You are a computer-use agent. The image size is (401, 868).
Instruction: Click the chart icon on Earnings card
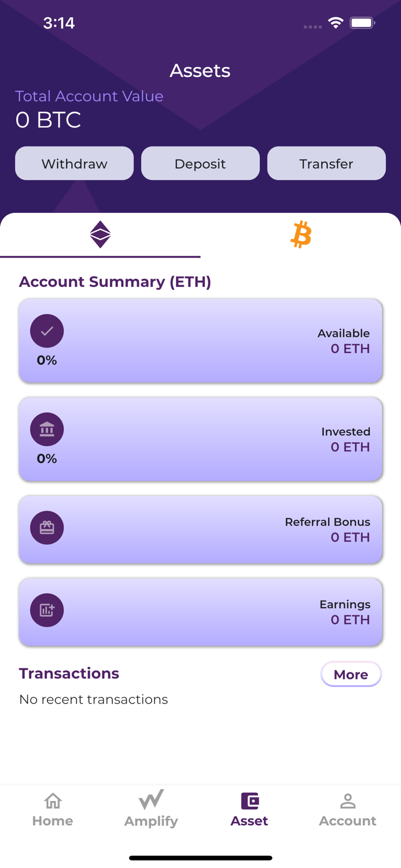[46, 610]
